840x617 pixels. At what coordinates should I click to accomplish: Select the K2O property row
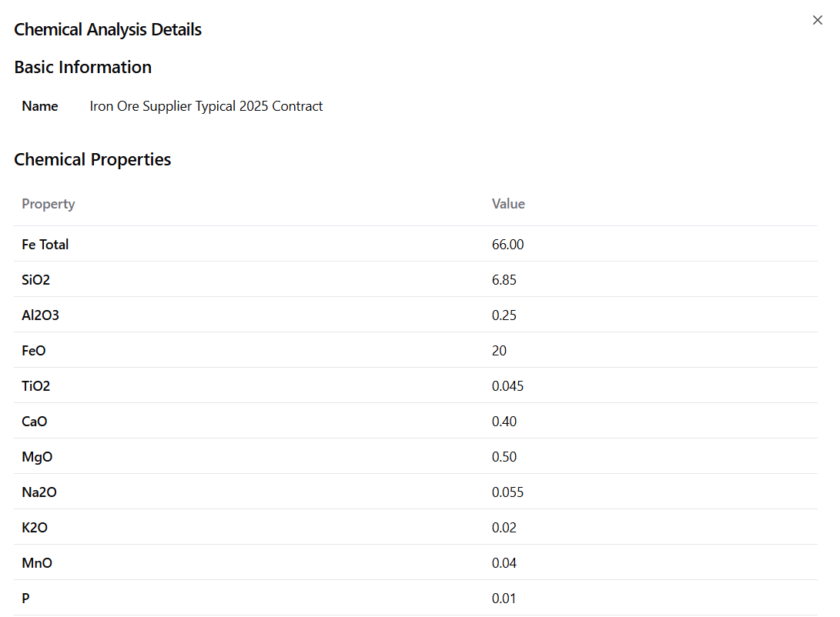(x=35, y=528)
